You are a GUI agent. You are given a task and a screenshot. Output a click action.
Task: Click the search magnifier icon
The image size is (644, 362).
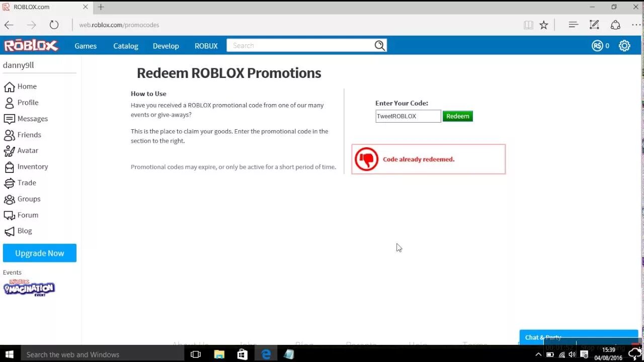tap(379, 46)
